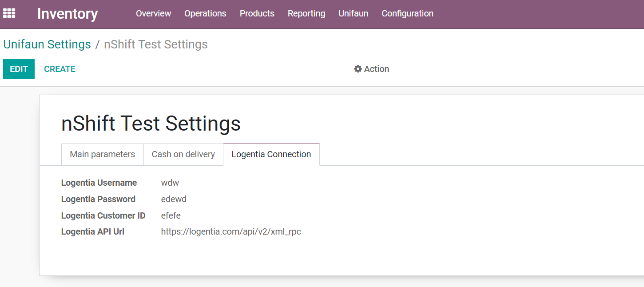Click the Logentia Username value 'wdw'
Image resolution: width=644 pixels, height=287 pixels.
(170, 183)
